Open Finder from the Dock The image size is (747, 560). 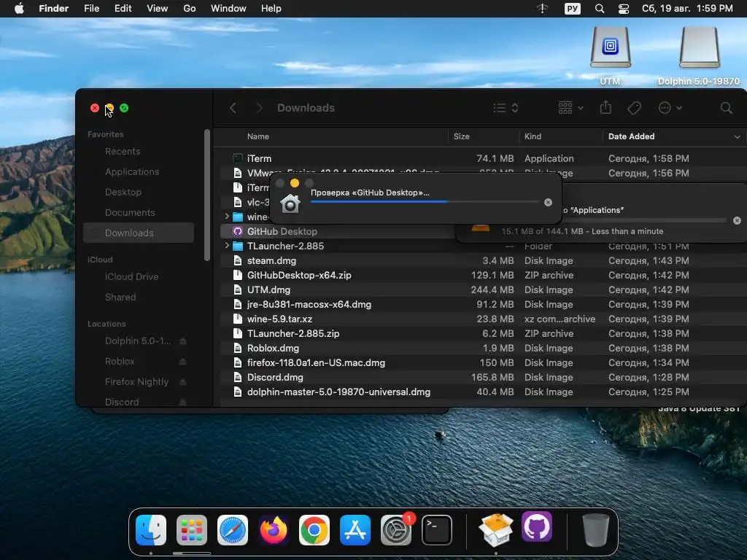pyautogui.click(x=151, y=530)
